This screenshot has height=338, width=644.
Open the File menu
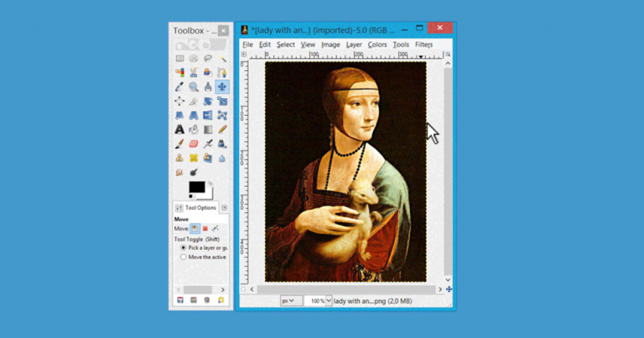247,44
